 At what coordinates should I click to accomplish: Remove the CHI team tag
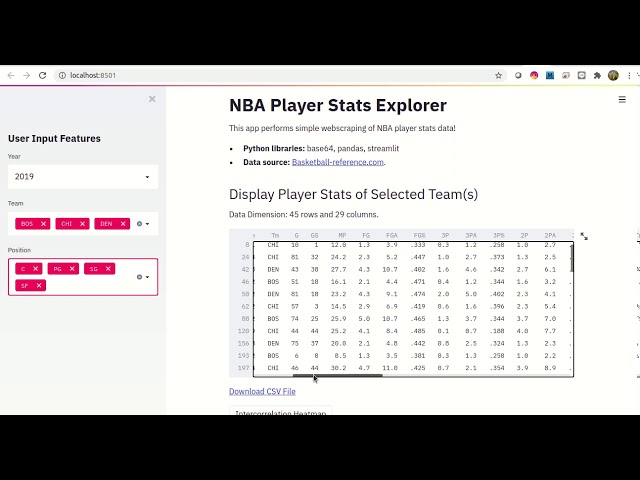pyautogui.click(x=82, y=224)
